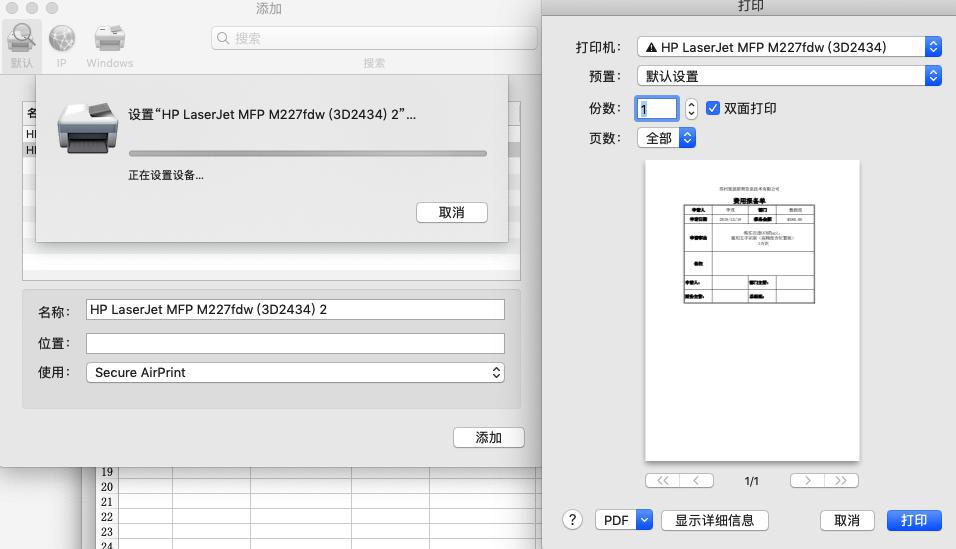Screen dimensions: 956x549
Task: Click the help question mark button
Action: tap(572, 520)
